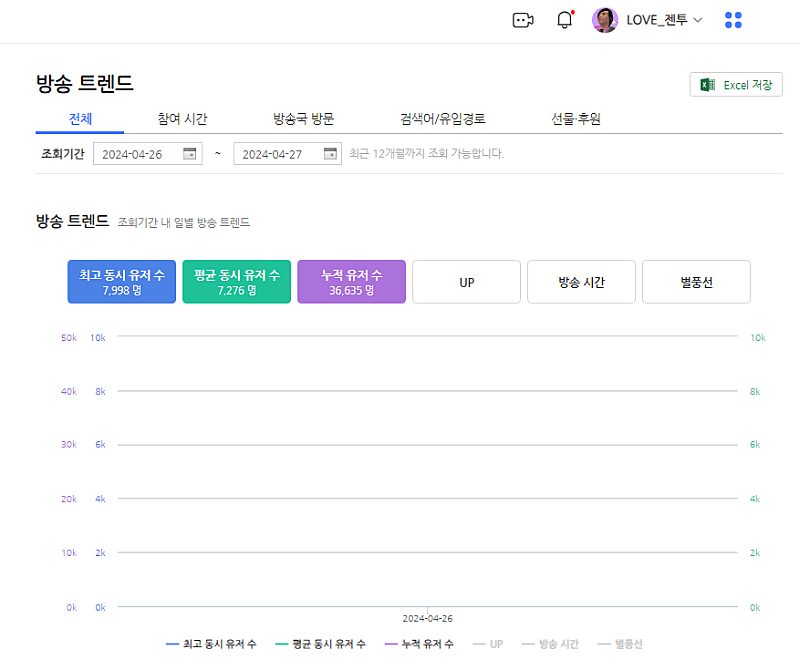Viewport: 800px width, 670px height.
Task: Open the notification bell
Action: (x=565, y=20)
